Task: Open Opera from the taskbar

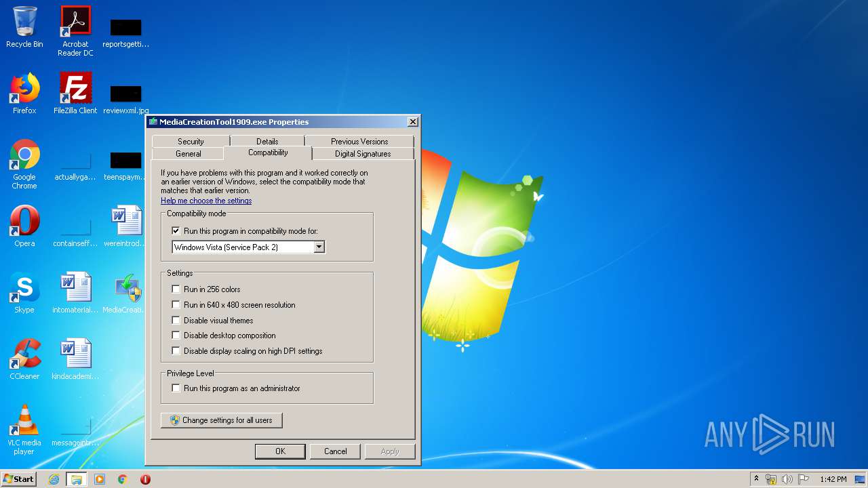Action: pos(145,479)
